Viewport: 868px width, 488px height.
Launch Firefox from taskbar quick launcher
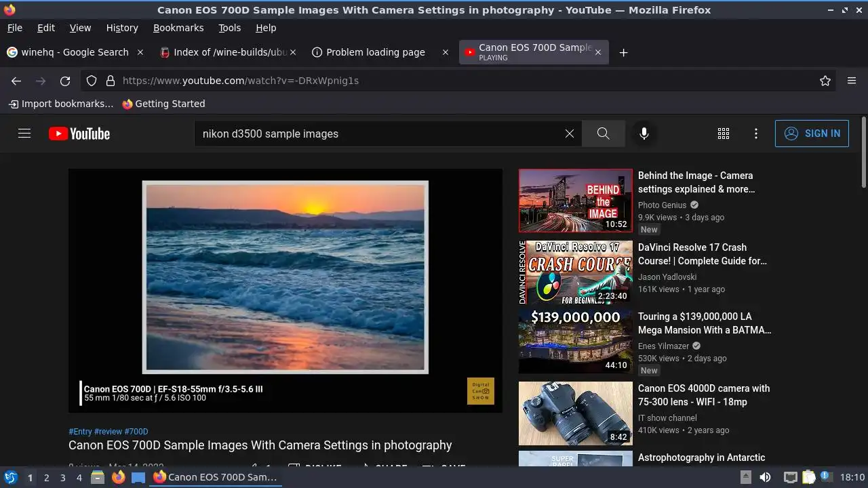pos(118,477)
